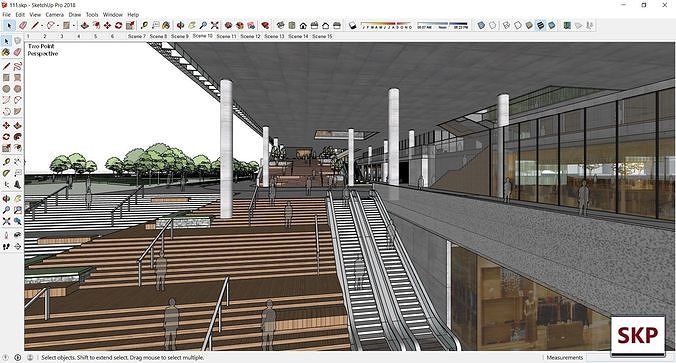676x363 pixels.
Task: Open the Window menu
Action: click(113, 15)
